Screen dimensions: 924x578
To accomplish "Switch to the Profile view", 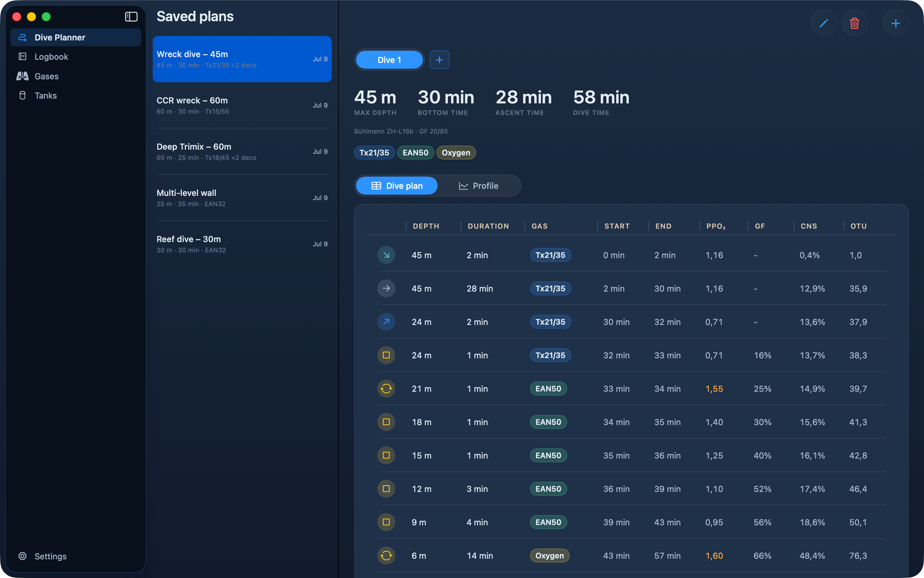I will (478, 186).
